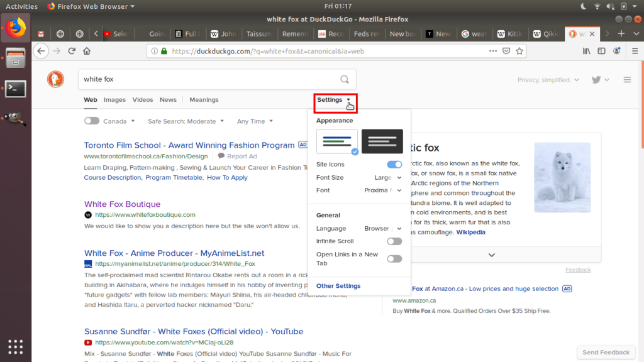Toggle the Canada region switch
644x362 pixels.
[92, 121]
